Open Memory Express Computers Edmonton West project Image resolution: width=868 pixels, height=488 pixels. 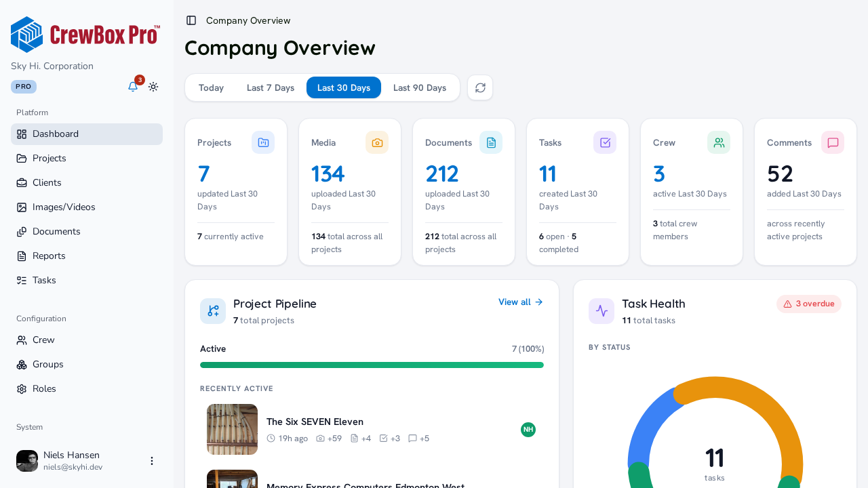point(366,485)
